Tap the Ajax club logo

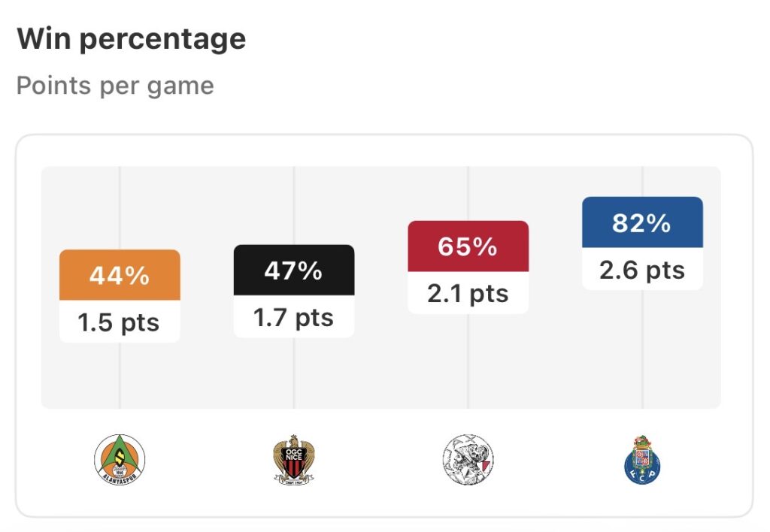point(468,458)
